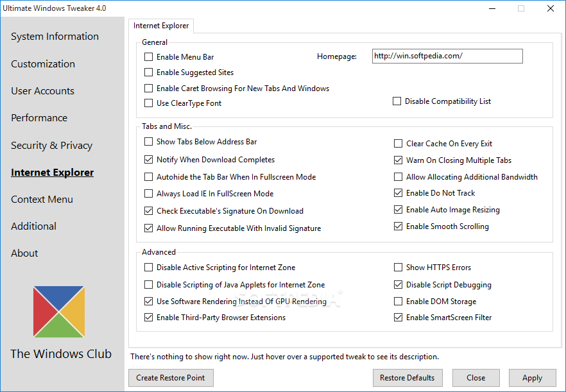Viewport: 566px width, 392px height.
Task: Uncheck Allow Running Executable With Invalid Signature
Action: (x=148, y=228)
